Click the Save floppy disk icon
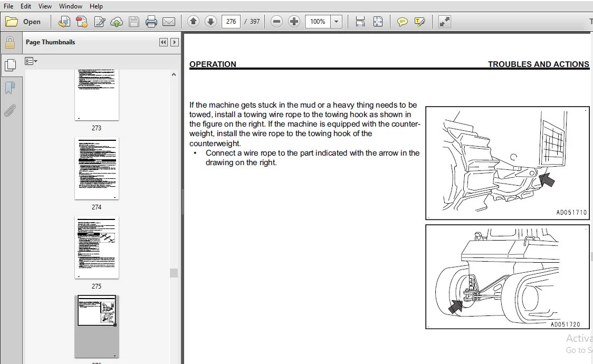Viewport: 593px width, 364px height. click(134, 22)
